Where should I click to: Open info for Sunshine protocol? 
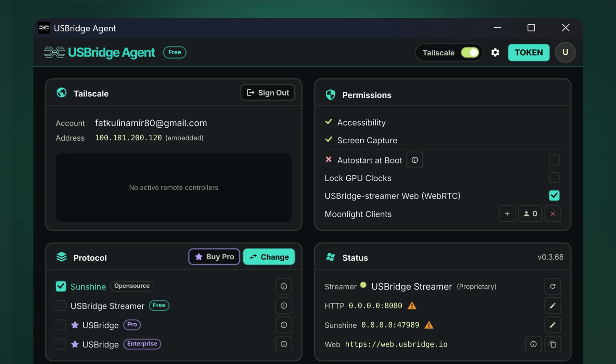pyautogui.click(x=284, y=286)
